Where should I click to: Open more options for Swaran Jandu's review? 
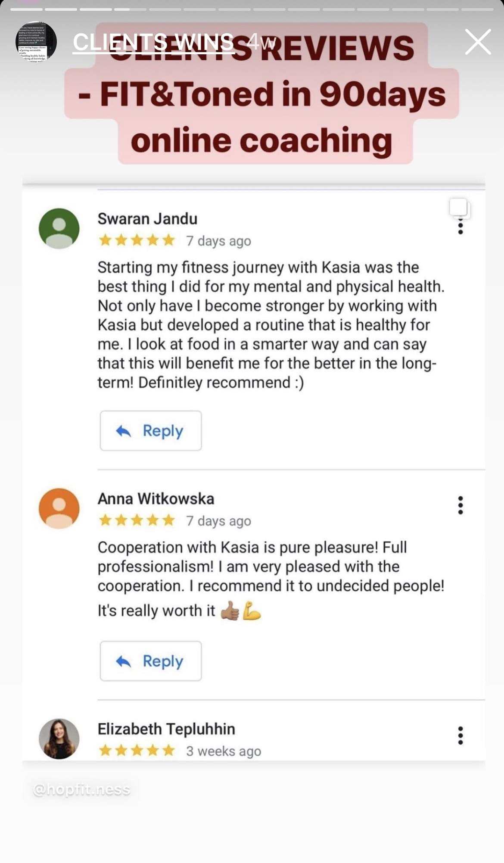pyautogui.click(x=460, y=226)
